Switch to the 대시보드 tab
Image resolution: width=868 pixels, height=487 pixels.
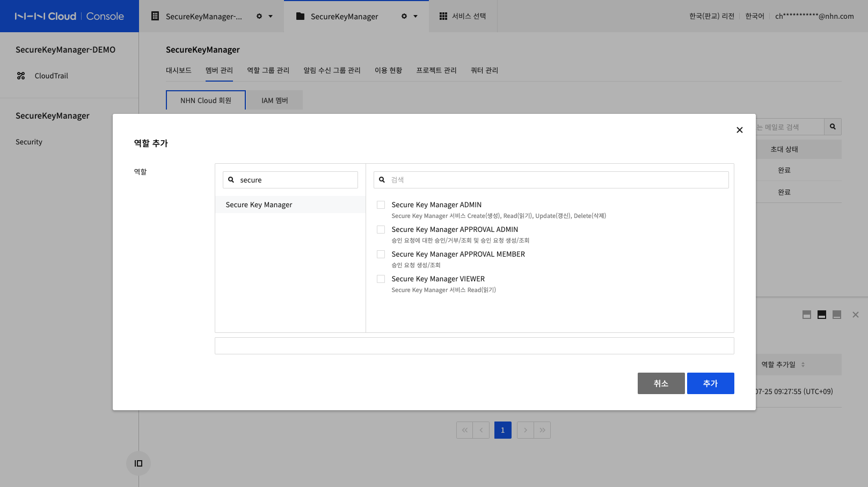tap(179, 70)
